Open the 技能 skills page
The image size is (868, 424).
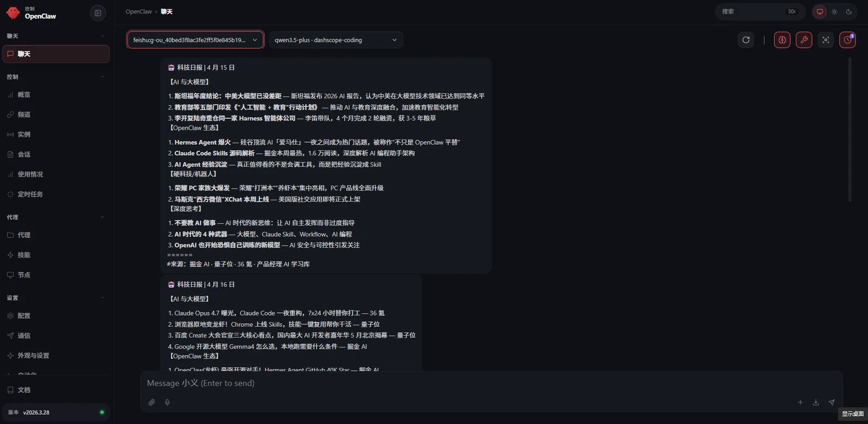click(x=56, y=255)
